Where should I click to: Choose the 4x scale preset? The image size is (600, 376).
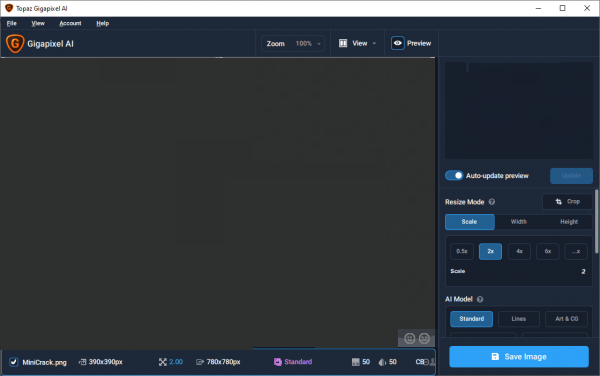point(519,251)
